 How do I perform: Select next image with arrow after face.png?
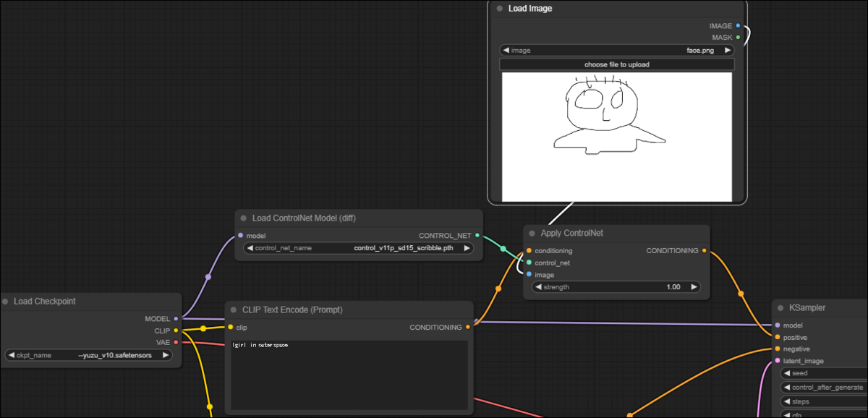(728, 51)
